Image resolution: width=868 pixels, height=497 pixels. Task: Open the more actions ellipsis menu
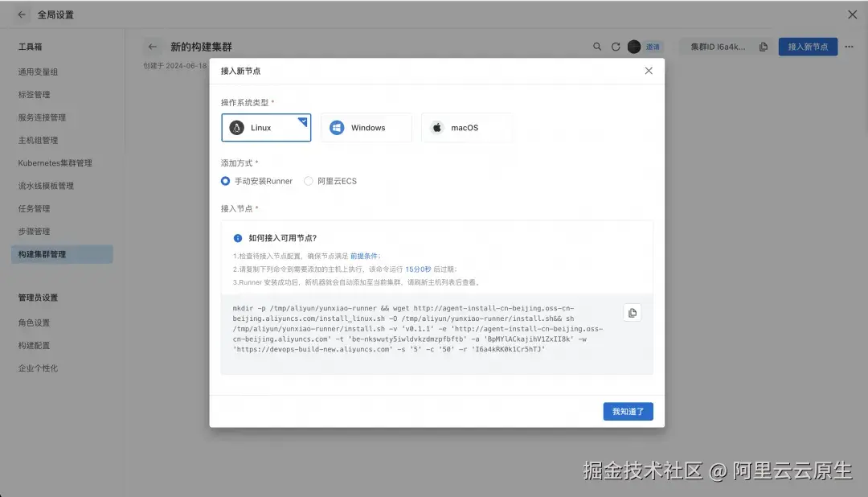click(x=848, y=47)
